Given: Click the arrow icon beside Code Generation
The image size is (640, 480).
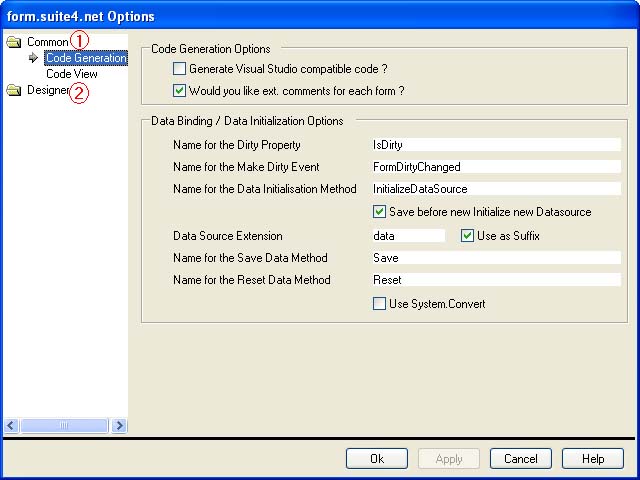Looking at the screenshot, I should [34, 58].
